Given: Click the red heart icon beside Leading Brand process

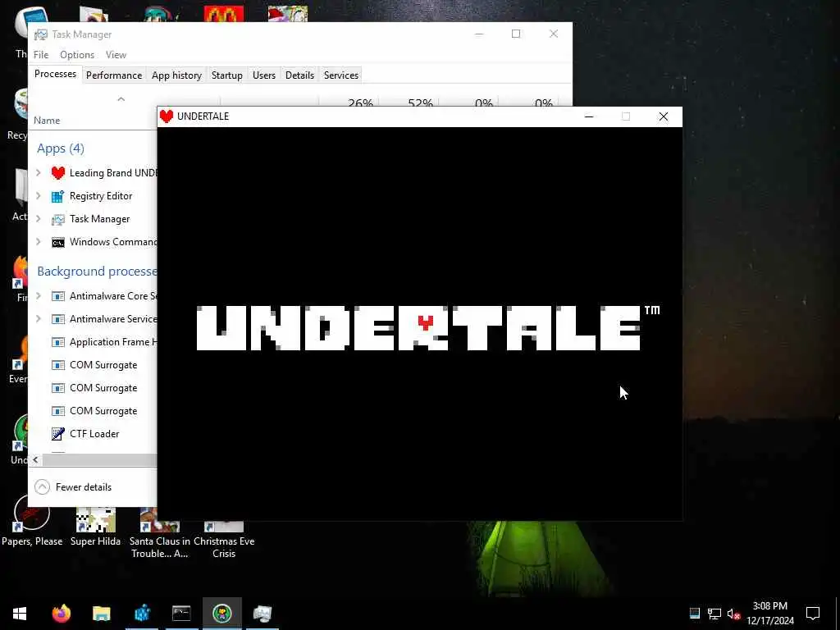Looking at the screenshot, I should [x=58, y=173].
